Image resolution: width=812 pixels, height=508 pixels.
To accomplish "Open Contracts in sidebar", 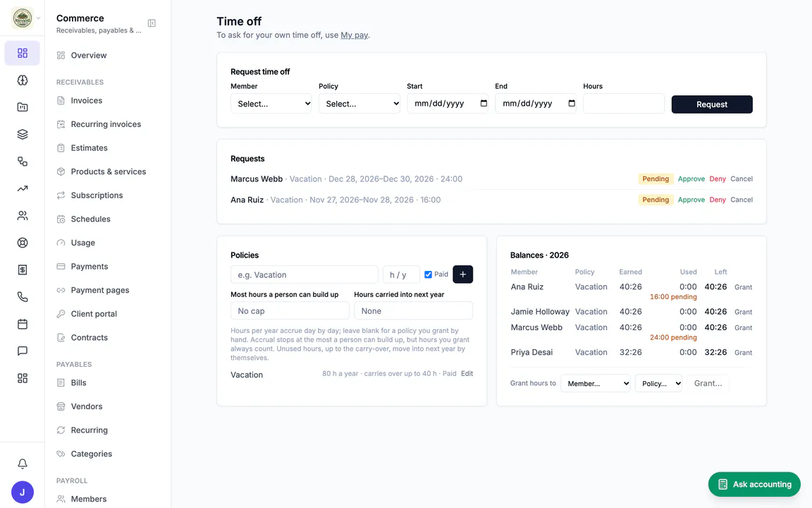I will (89, 337).
